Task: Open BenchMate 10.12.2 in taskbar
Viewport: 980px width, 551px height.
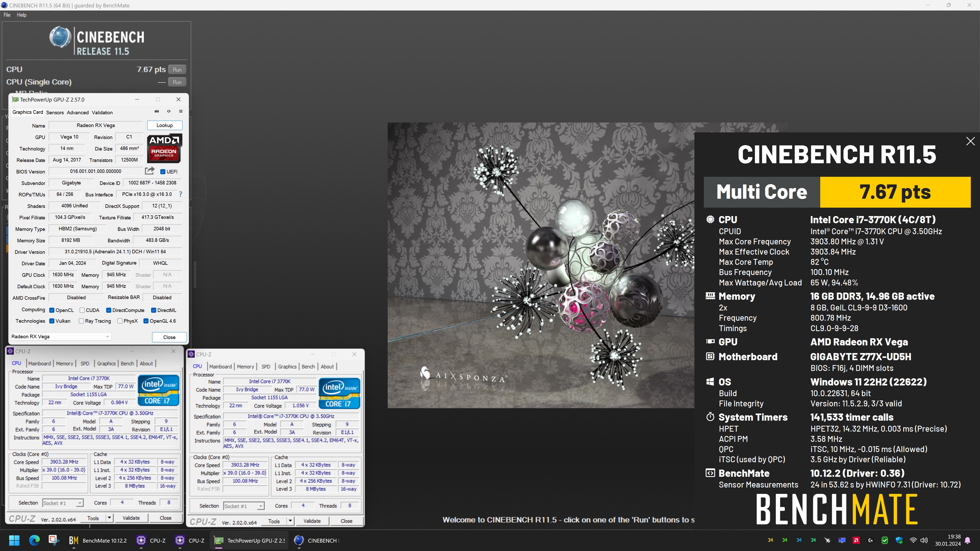Action: click(98, 540)
